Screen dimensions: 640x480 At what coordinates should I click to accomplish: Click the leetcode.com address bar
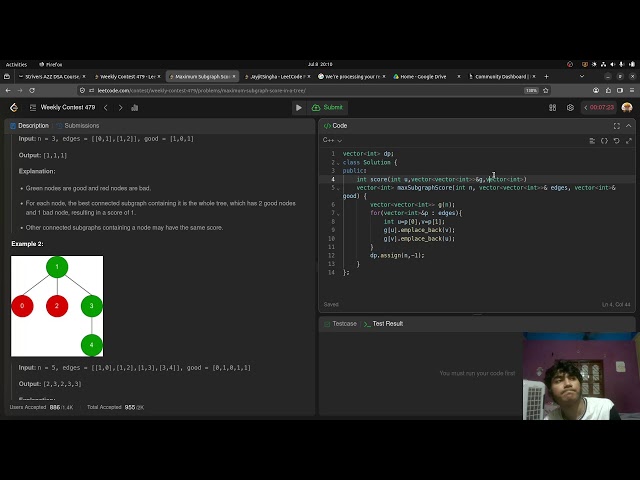302,90
